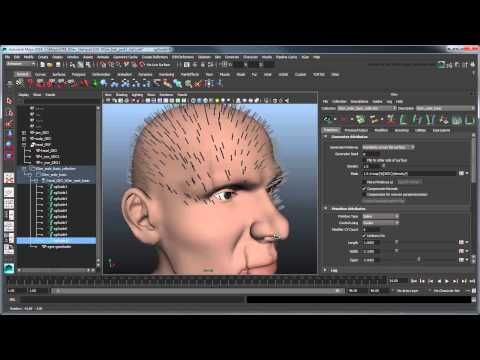Click the open scene folder icon

point(50,65)
